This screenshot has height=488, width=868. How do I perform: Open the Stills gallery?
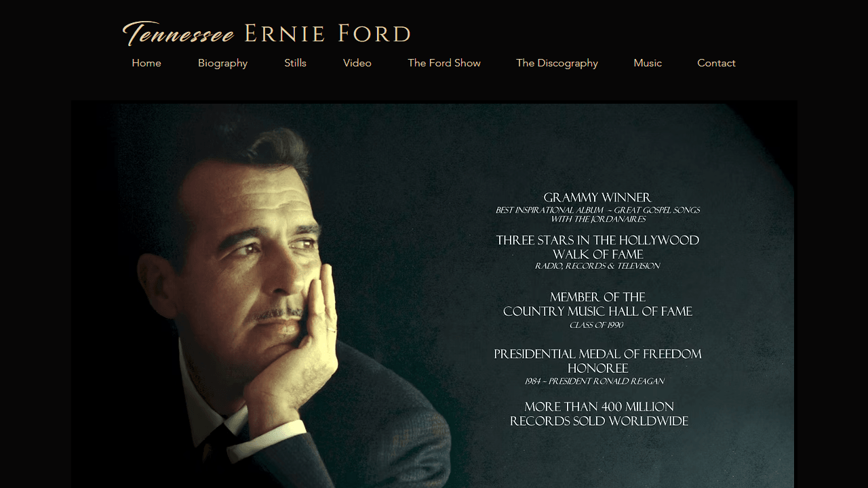[295, 63]
